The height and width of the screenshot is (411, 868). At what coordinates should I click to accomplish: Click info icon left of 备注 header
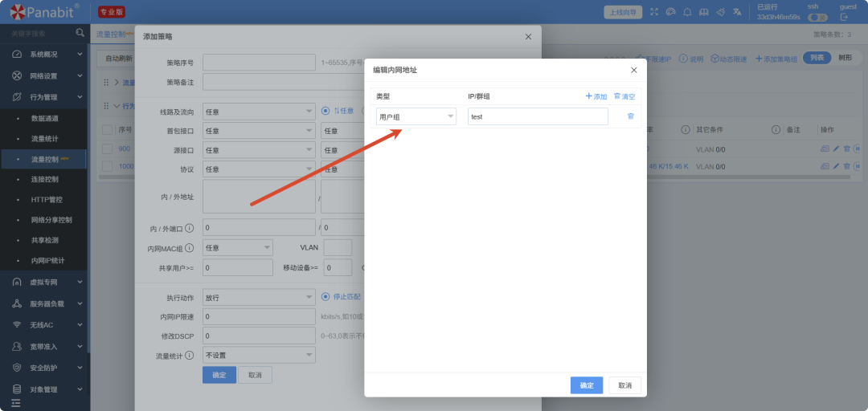[x=776, y=129]
